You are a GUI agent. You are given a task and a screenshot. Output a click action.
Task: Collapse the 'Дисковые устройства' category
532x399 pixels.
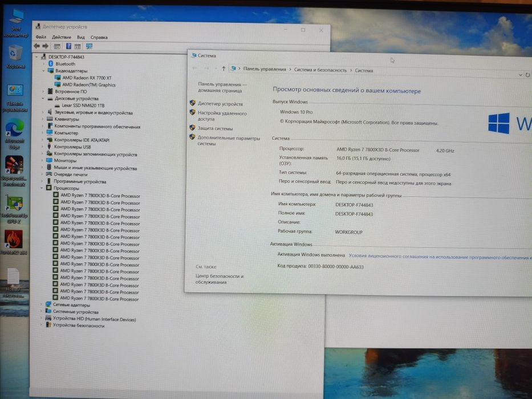43,99
